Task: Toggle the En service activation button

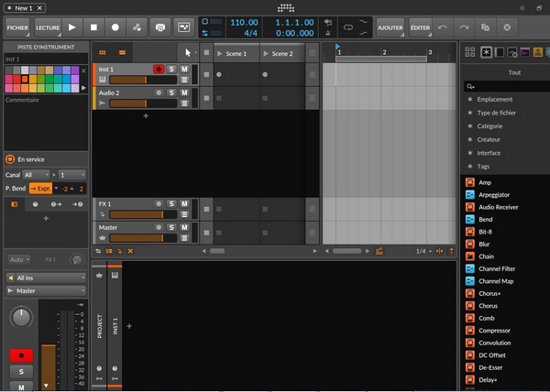Action: tap(10, 159)
